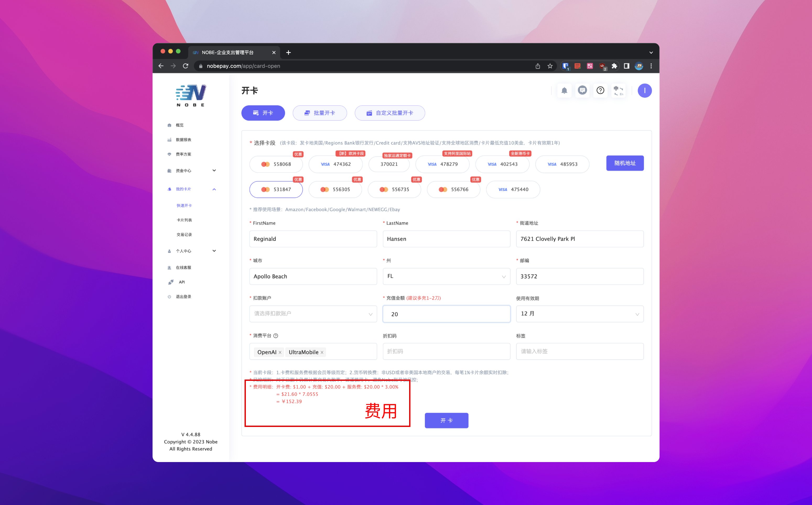812x505 pixels.
Task: Remove the UltraMobile tag
Action: pos(322,352)
